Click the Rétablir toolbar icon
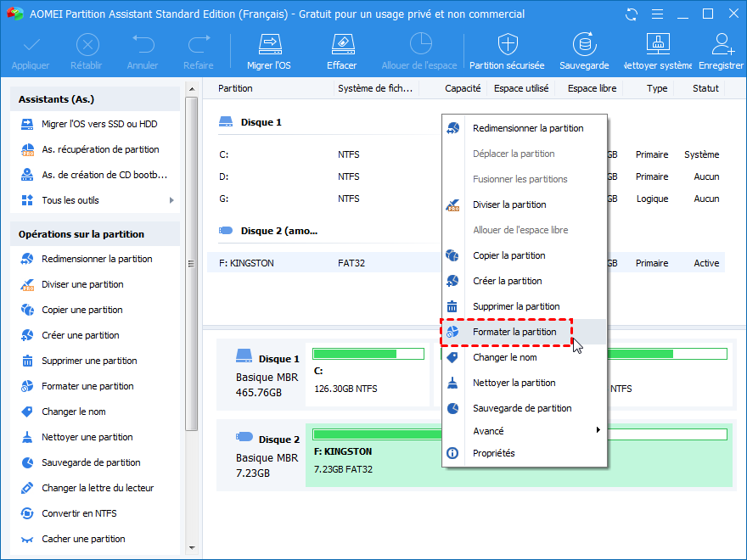The image size is (747, 560). pyautogui.click(x=87, y=45)
